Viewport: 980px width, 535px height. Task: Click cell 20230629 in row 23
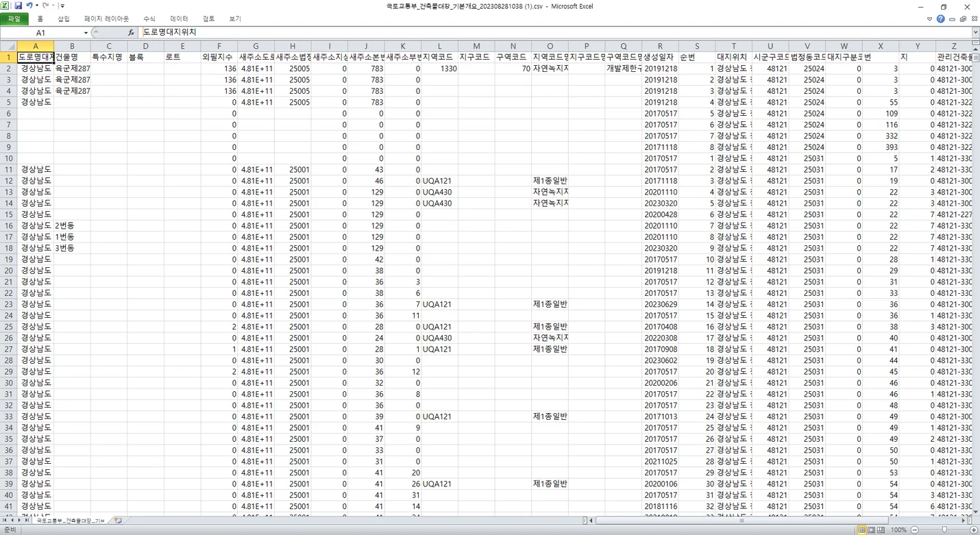pyautogui.click(x=660, y=304)
